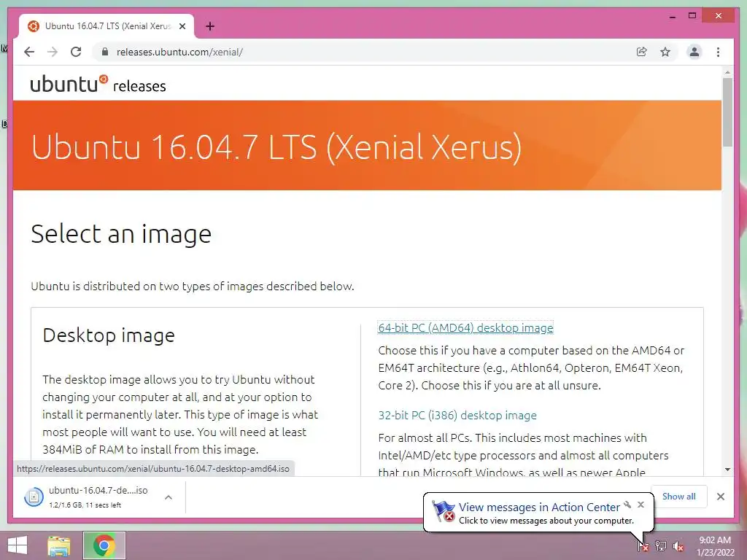Click the 'Ubuntu 16.04.7 LTS (Xenial Xerus)' banner title

(x=276, y=147)
